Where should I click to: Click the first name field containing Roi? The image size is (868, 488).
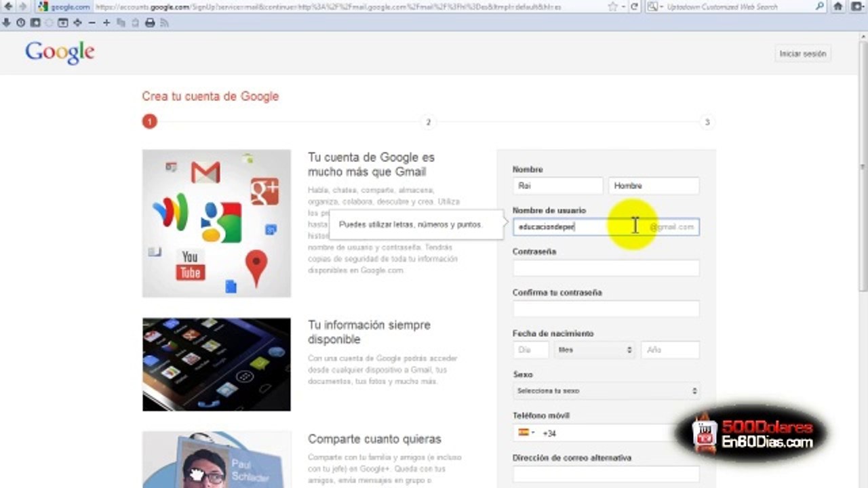tap(557, 186)
